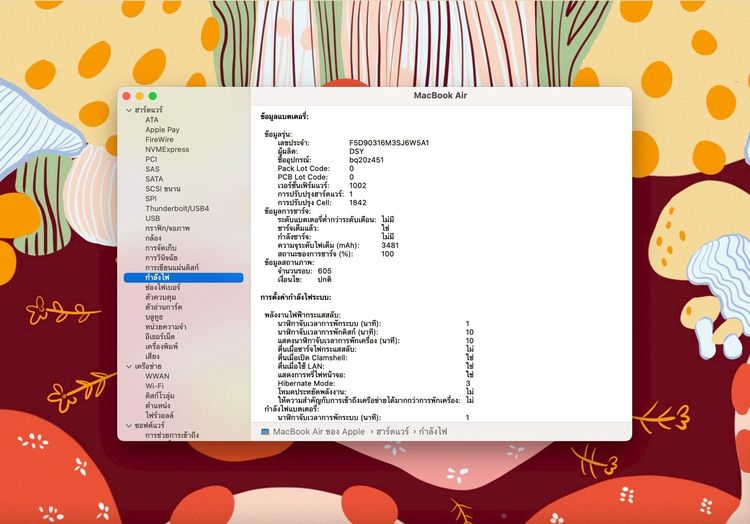Click the Pack Lot Code label
Screen dimensions: 750x524
(303, 168)
